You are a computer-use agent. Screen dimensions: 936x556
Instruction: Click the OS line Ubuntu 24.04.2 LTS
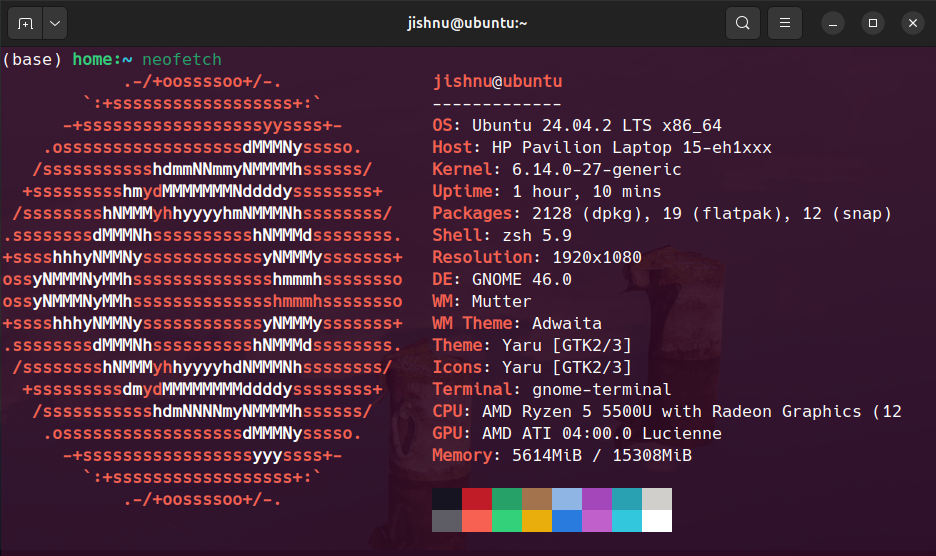coord(577,125)
